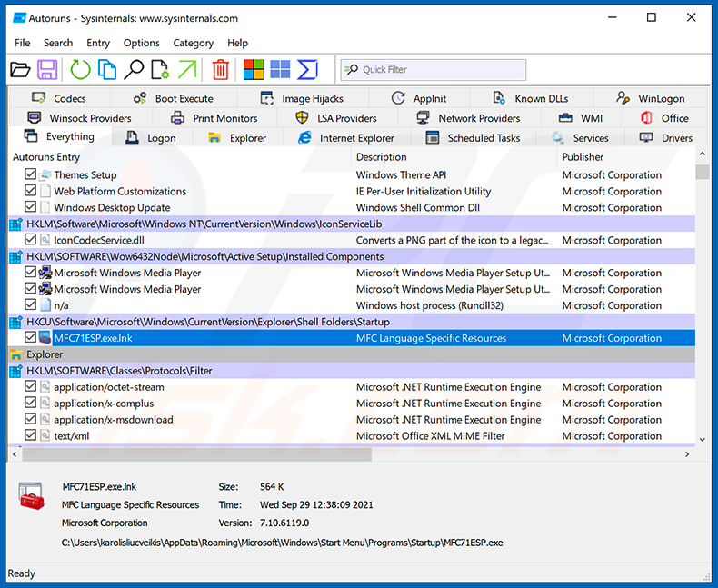Switch to the LSA Providers tab
The width and height of the screenshot is (718, 588).
point(337,118)
